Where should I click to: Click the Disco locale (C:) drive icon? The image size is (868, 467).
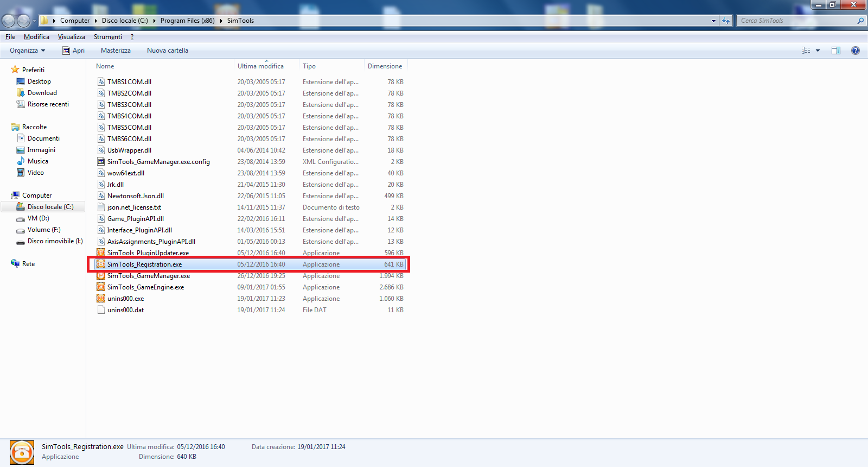tap(21, 207)
